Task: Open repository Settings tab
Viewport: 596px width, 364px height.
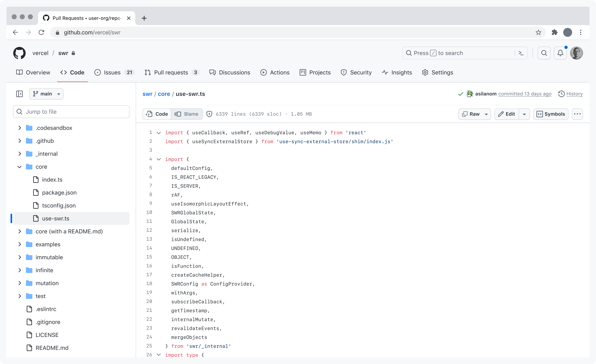Action: tap(437, 72)
